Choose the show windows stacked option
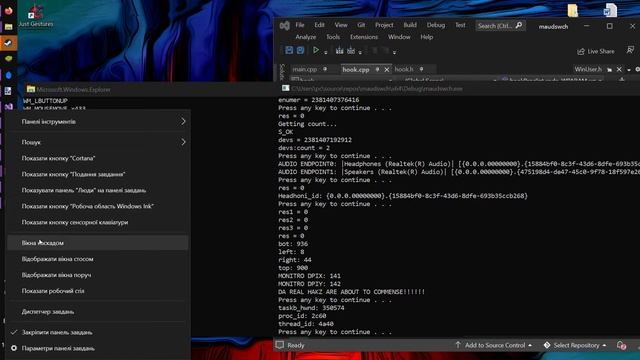The height and width of the screenshot is (360, 640). point(99,259)
